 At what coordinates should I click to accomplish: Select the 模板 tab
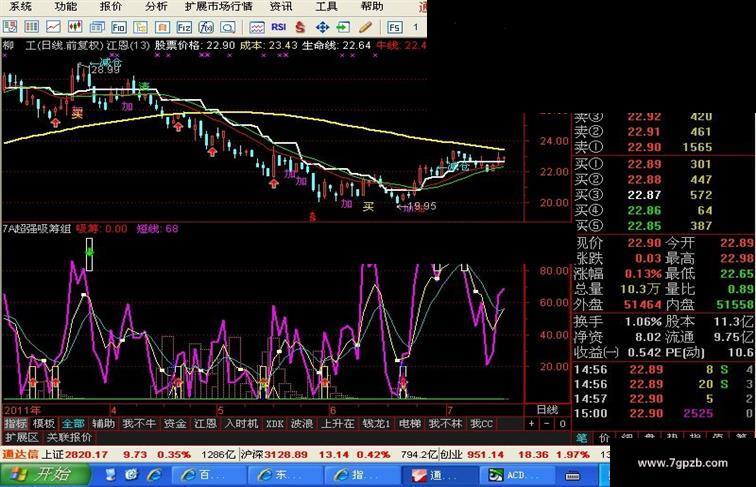[x=43, y=423]
